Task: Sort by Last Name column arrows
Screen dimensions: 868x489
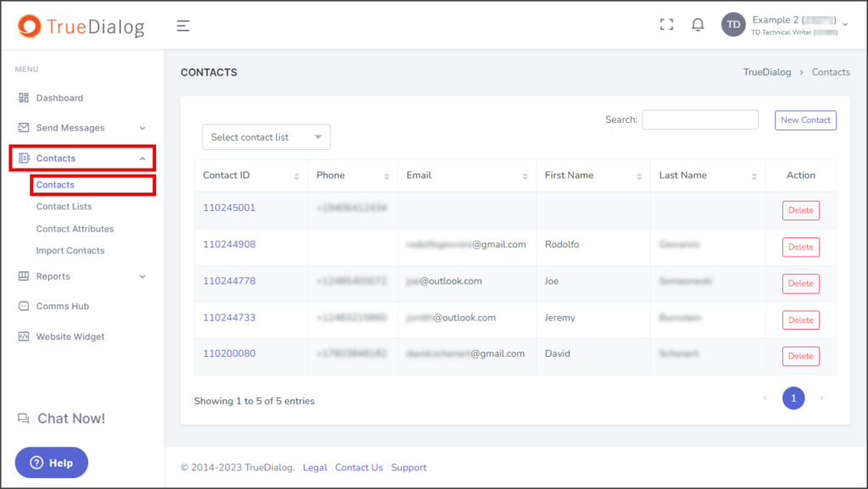Action: pyautogui.click(x=754, y=176)
